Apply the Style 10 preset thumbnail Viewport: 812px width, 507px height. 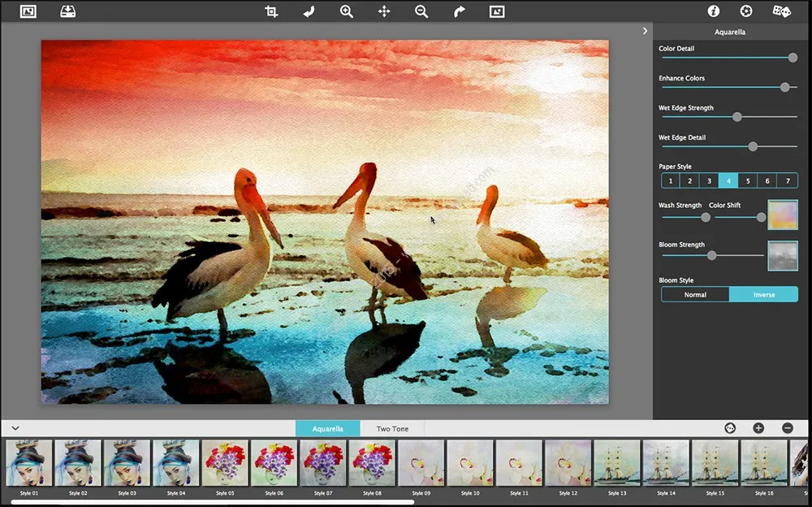[x=470, y=463]
